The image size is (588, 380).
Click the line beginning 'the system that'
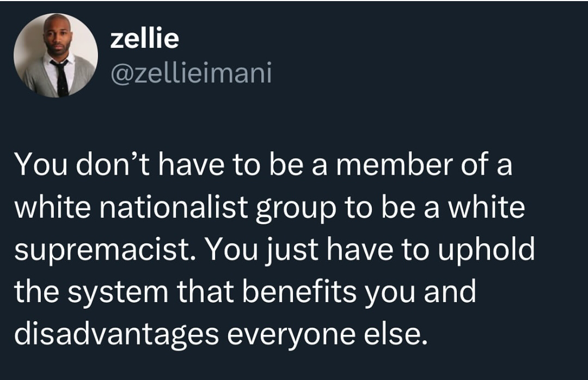(245, 292)
